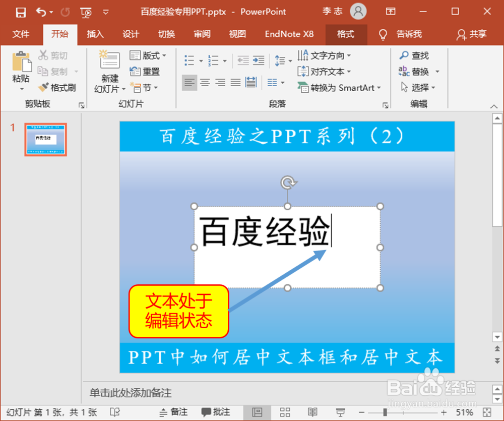This screenshot has width=504, height=421.
Task: Open ribbon display options icon
Action: coord(391,12)
